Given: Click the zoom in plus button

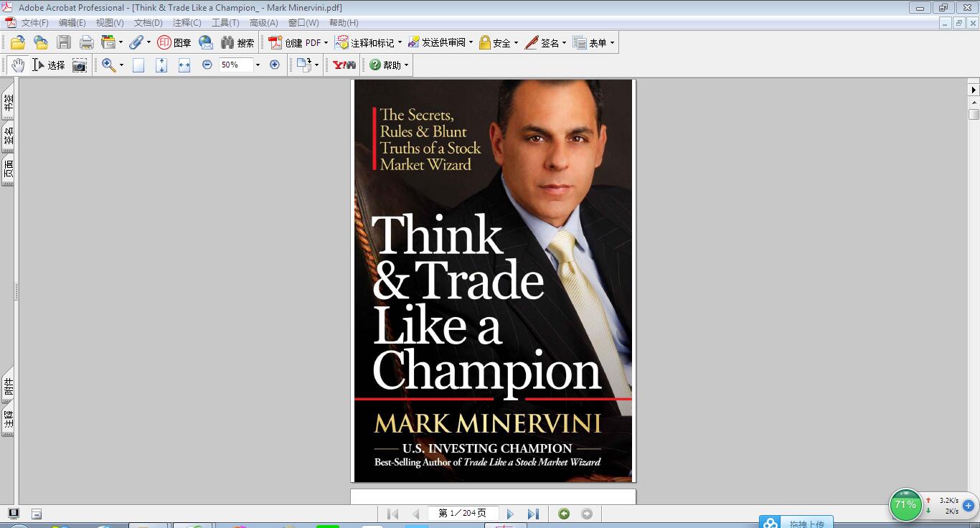Looking at the screenshot, I should 275,65.
